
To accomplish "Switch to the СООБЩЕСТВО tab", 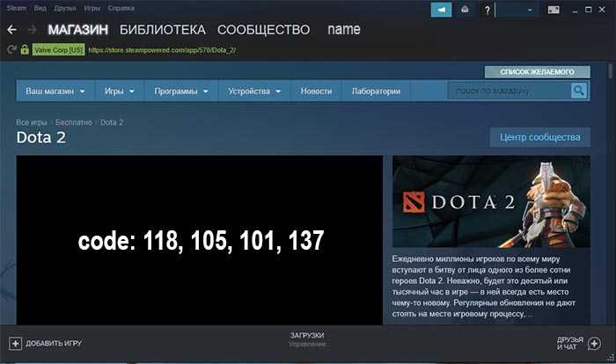I will 264,29.
